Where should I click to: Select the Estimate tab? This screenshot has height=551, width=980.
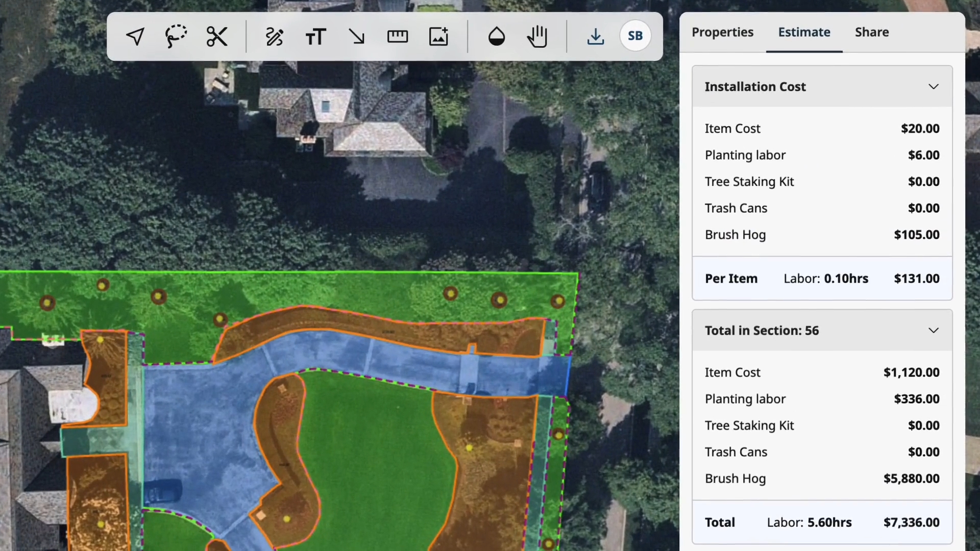[x=804, y=32]
